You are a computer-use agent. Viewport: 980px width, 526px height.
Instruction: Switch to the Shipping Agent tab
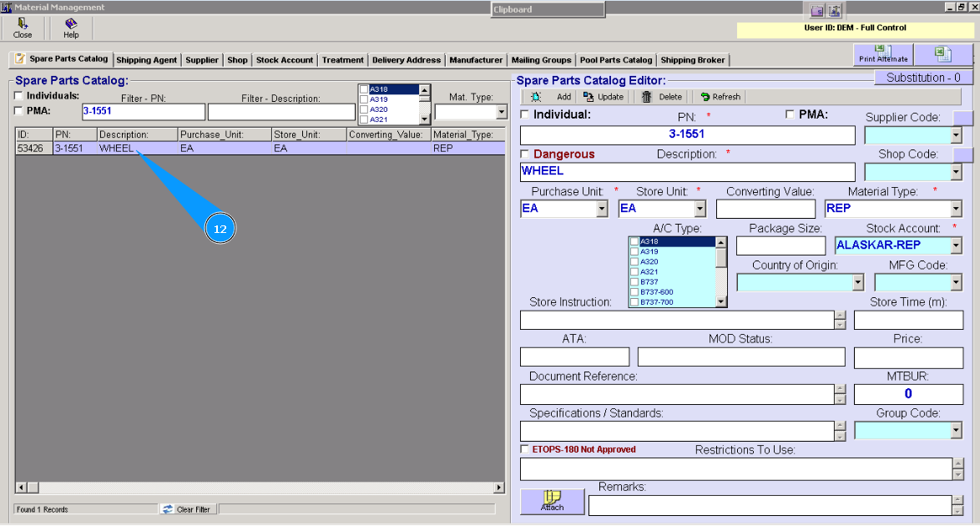point(146,60)
